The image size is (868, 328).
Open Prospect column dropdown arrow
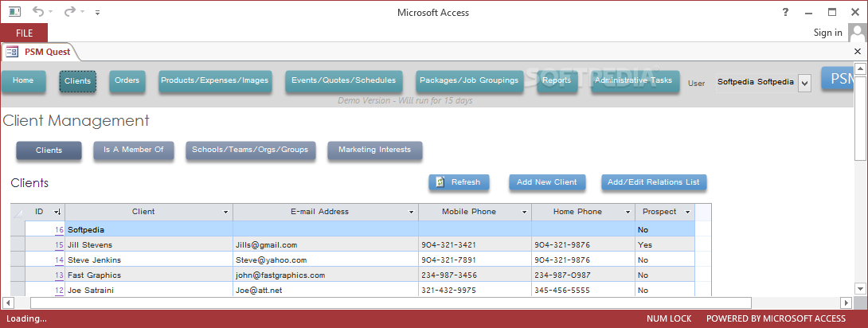[x=687, y=212]
